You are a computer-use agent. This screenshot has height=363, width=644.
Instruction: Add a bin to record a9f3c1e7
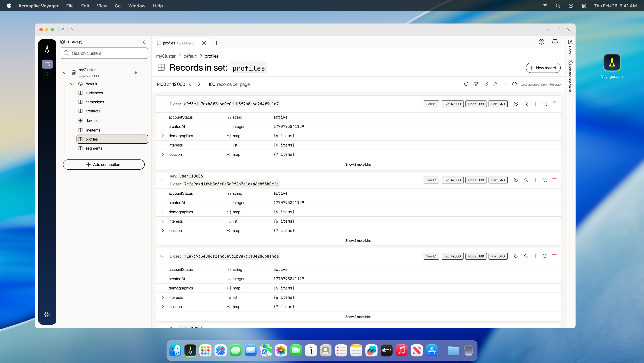tap(535, 104)
